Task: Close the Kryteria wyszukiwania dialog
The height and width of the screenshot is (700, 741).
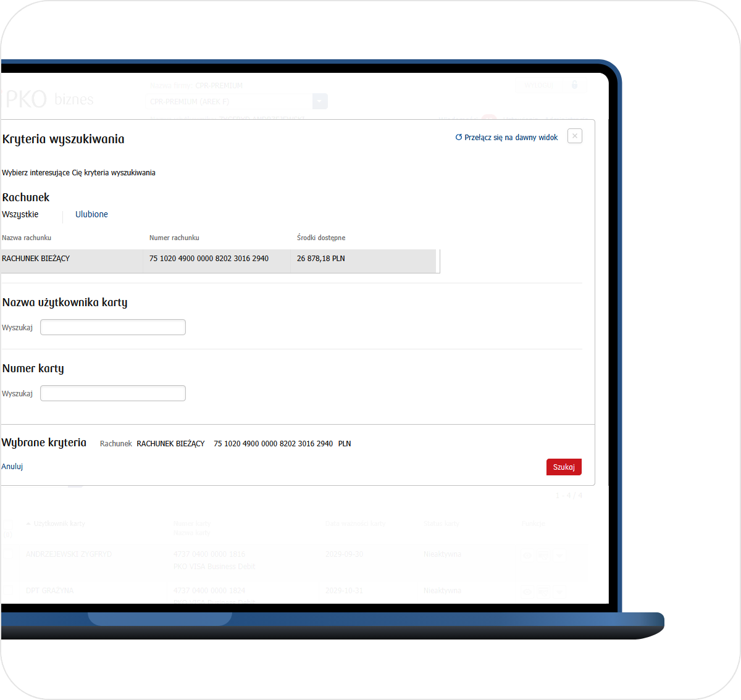Action: coord(574,136)
